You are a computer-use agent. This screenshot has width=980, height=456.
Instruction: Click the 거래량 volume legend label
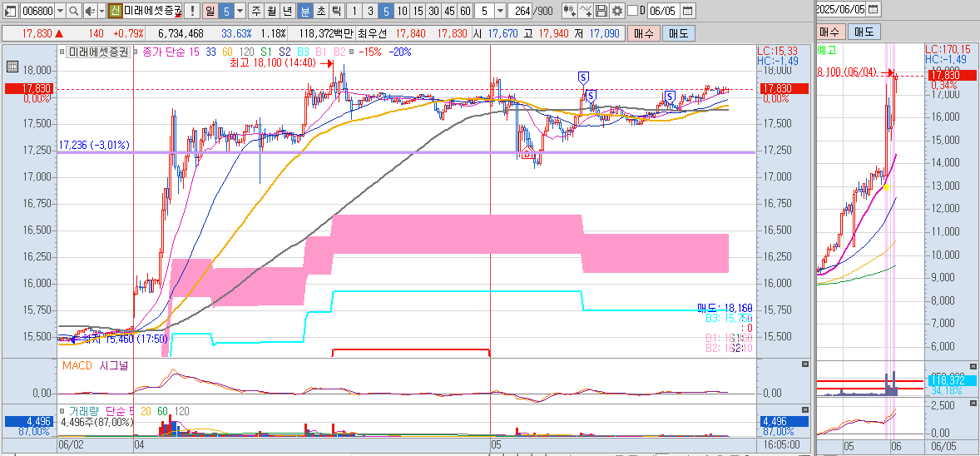coord(84,411)
